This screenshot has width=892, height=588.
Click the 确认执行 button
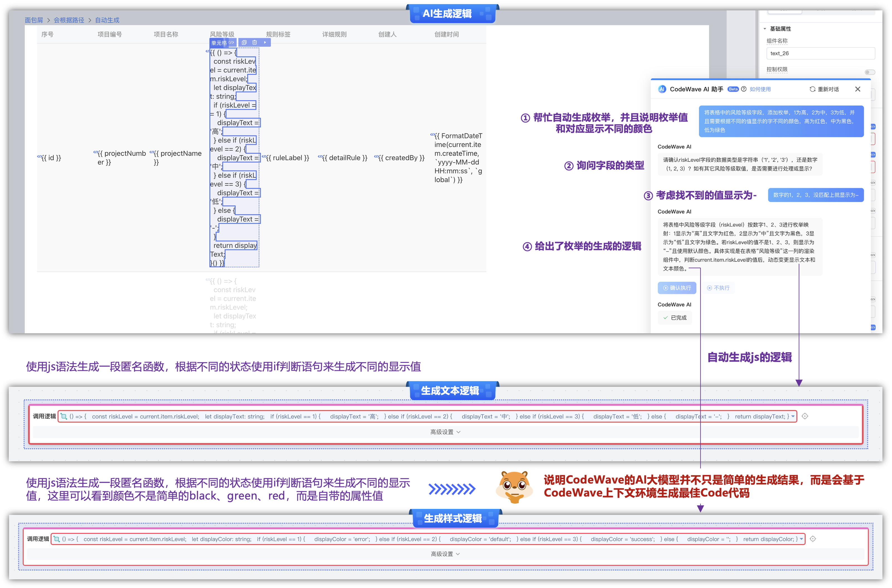676,288
